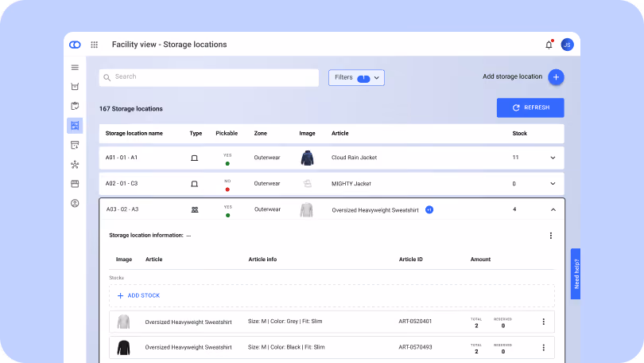
Task: Click the Article ID column header
Action: pyautogui.click(x=411, y=260)
